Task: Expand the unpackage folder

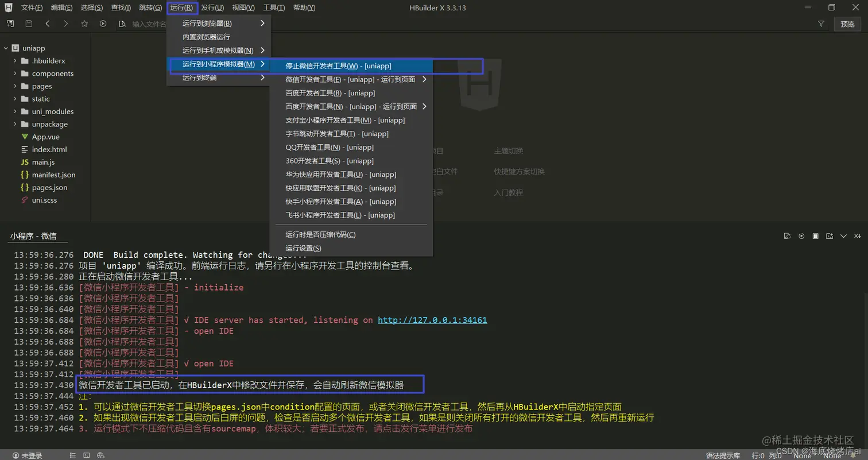Action: coord(15,124)
